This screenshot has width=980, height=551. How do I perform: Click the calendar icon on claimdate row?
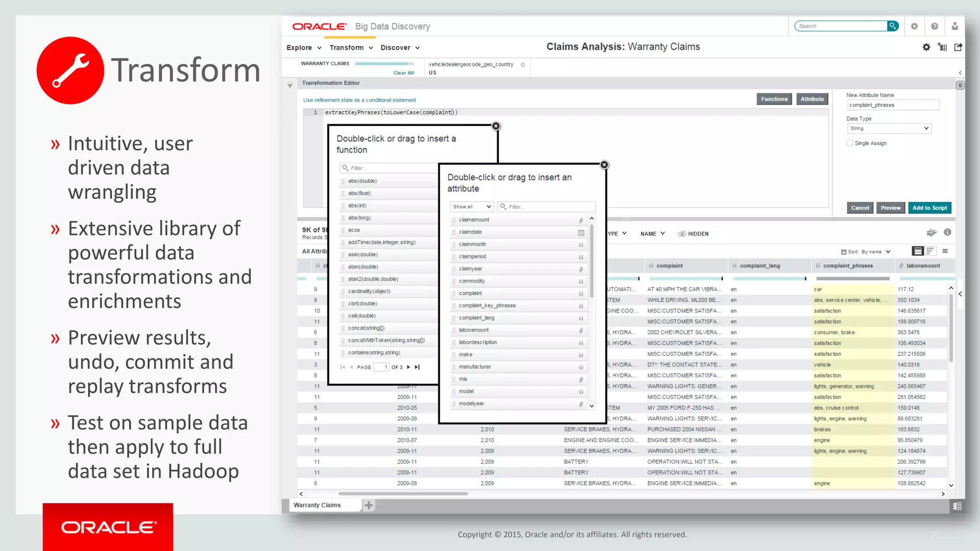coord(581,232)
